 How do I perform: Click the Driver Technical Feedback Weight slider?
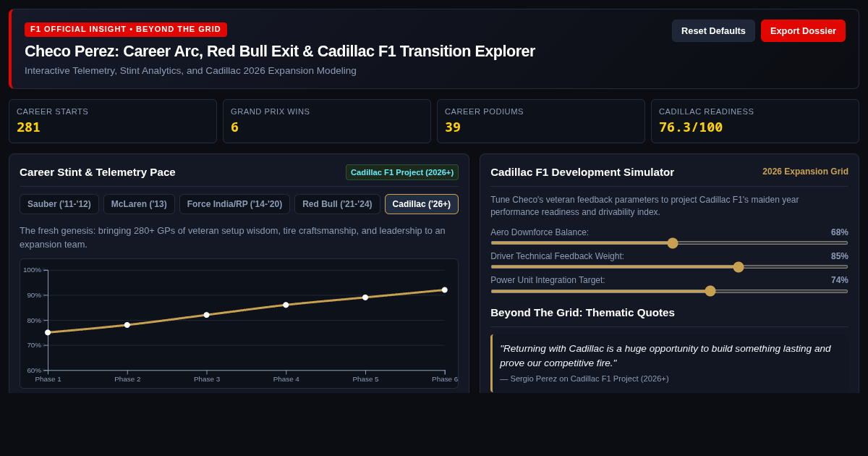(x=669, y=267)
